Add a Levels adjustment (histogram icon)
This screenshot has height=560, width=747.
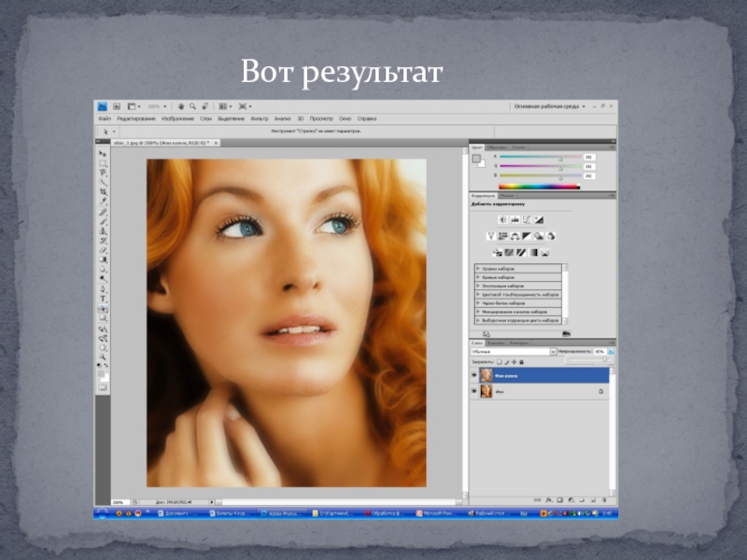[x=514, y=219]
